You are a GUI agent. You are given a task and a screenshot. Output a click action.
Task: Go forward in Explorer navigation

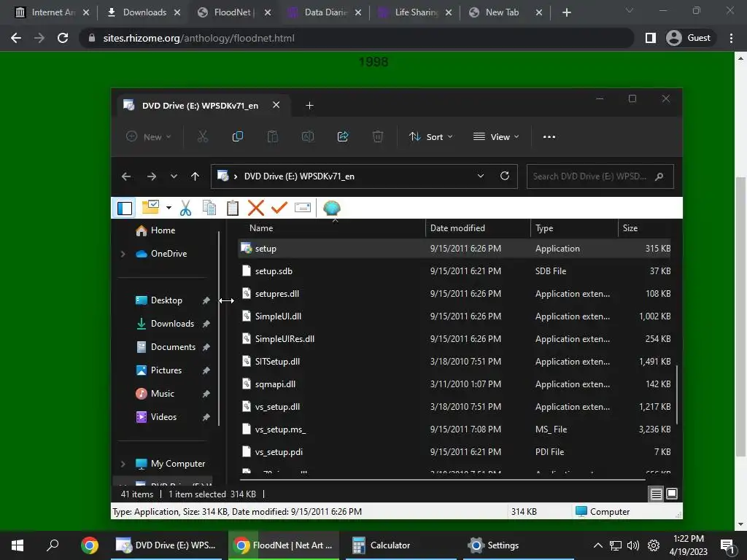[152, 176]
